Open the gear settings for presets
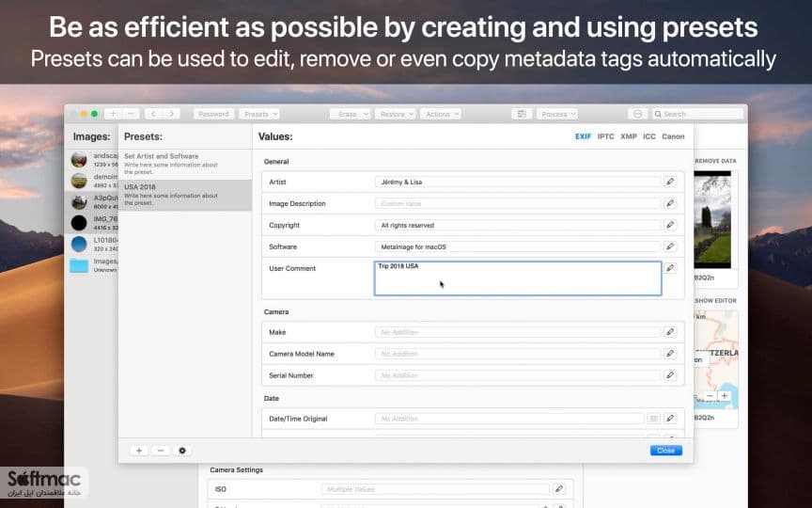Screen dimensions: 812x508 (x=182, y=451)
